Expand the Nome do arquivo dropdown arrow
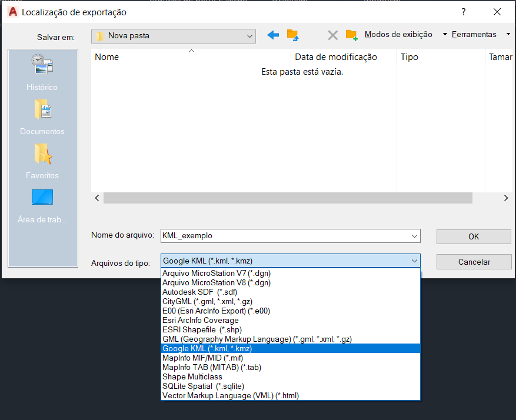Screen dimensions: 516x420 pos(414,236)
